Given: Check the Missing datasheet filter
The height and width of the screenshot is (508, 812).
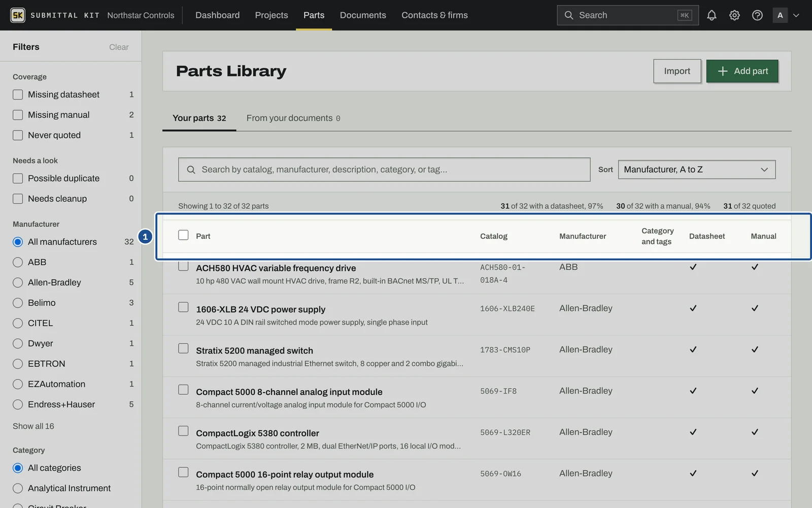Looking at the screenshot, I should point(18,94).
